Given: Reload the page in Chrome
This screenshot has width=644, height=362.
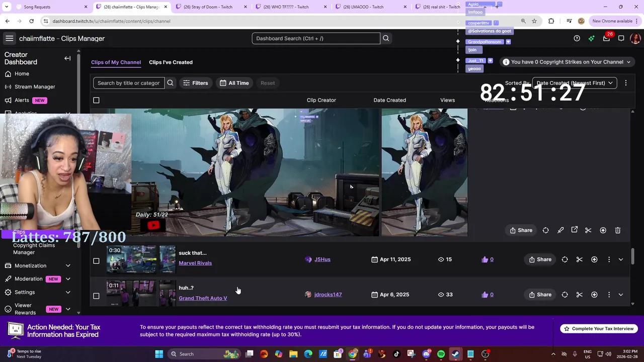Looking at the screenshot, I should point(31,21).
